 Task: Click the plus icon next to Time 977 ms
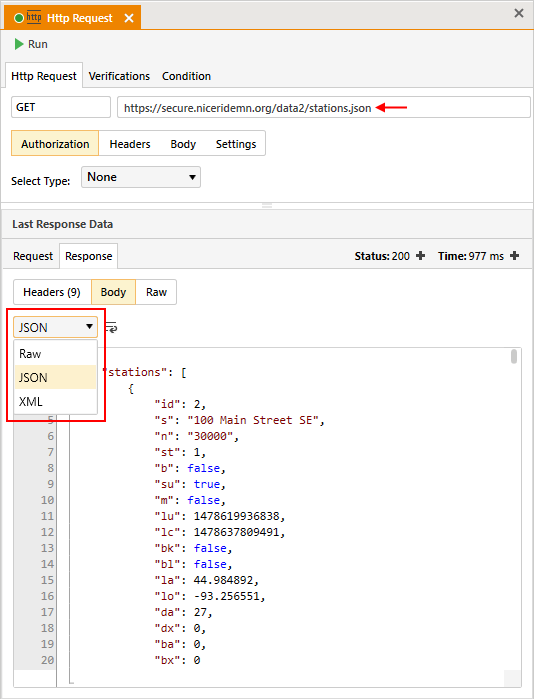[x=514, y=256]
